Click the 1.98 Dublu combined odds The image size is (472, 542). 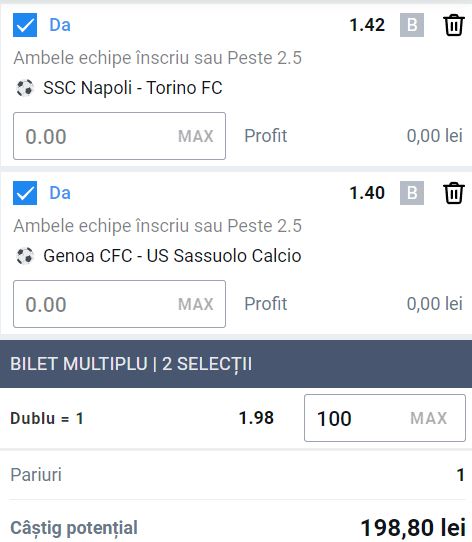[x=256, y=418]
